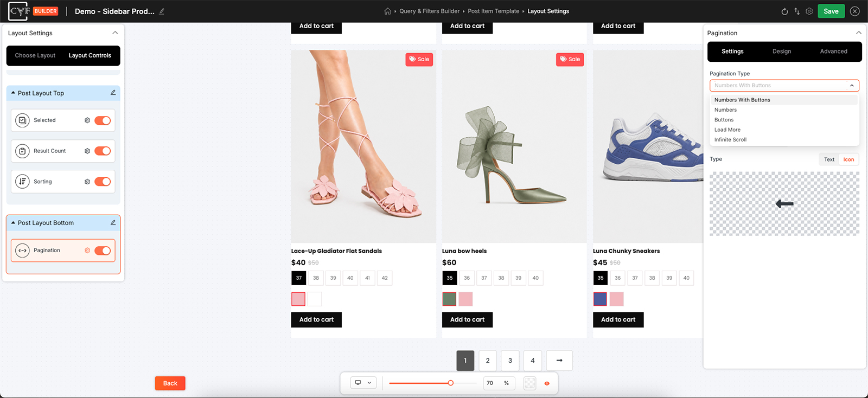Screen dimensions: 868x398
Task: Open settings gear for Sorting control
Action: click(87, 182)
